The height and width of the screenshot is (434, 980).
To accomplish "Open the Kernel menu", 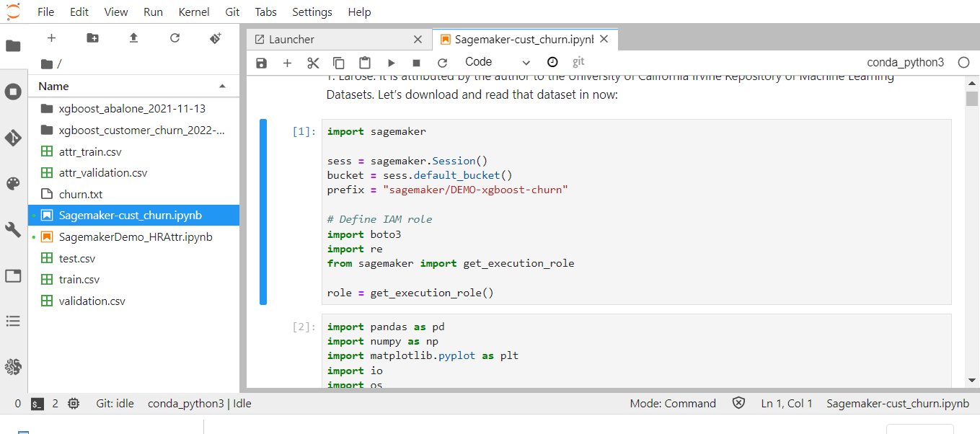I will (x=193, y=12).
